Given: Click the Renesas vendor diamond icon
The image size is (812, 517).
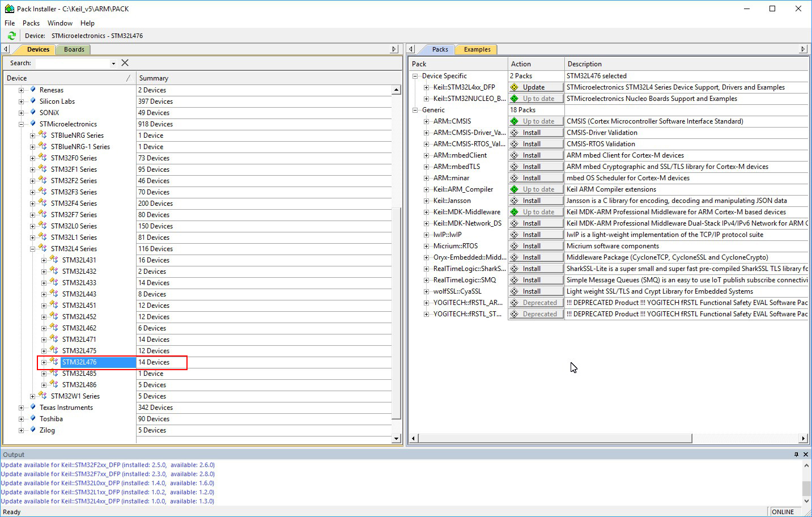Looking at the screenshot, I should coord(33,90).
